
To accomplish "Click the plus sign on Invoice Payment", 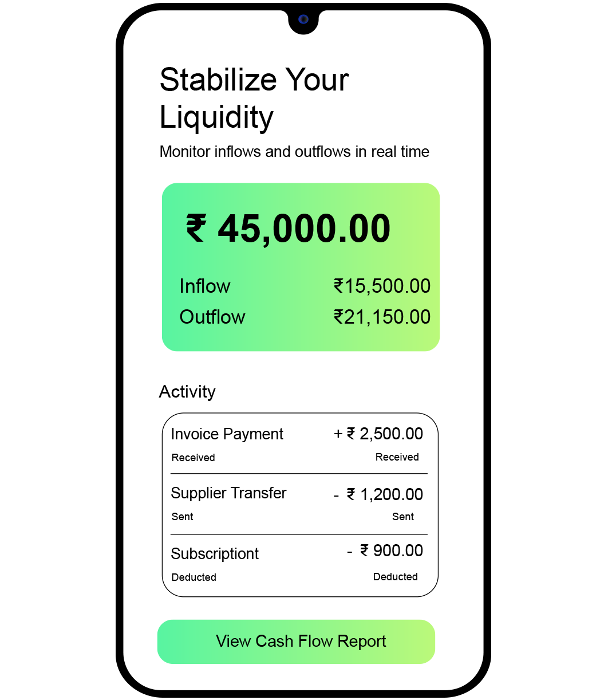I will point(338,434).
